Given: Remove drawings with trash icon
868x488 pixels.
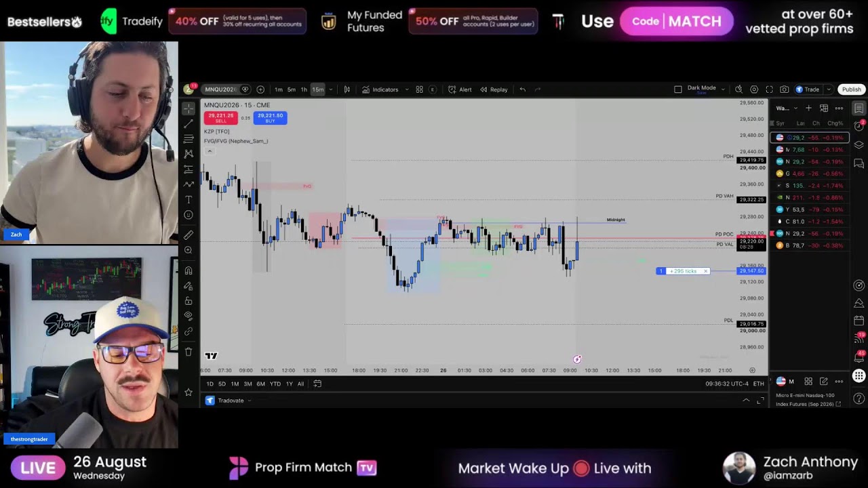Looking at the screenshot, I should click(189, 352).
